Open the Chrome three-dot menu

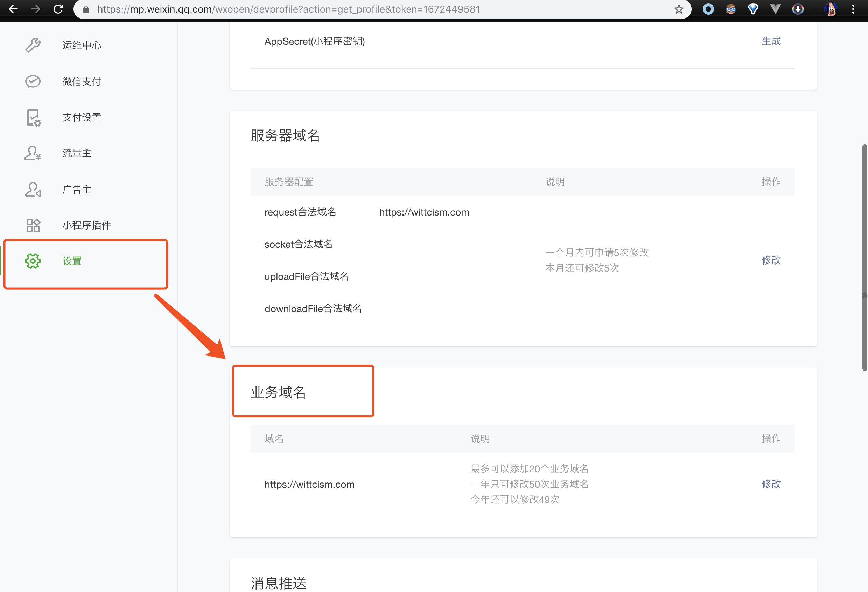tap(853, 9)
